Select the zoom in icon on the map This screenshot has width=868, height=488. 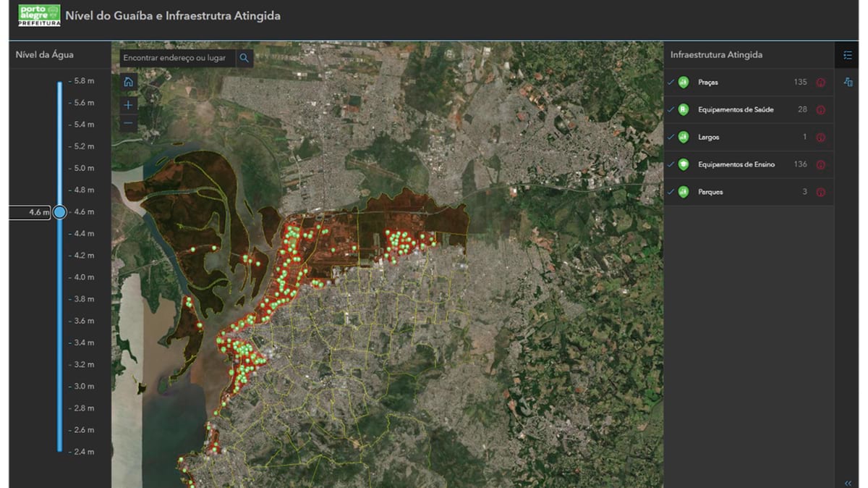tap(128, 104)
